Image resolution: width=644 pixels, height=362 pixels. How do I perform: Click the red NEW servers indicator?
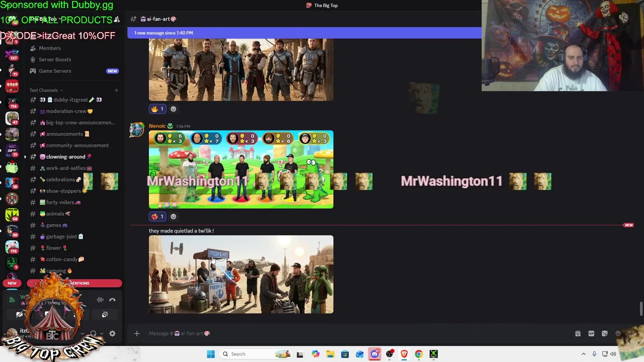tap(12, 283)
